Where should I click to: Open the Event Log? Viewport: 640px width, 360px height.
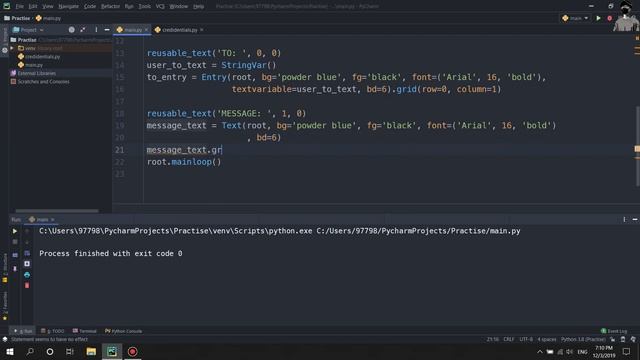(614, 331)
